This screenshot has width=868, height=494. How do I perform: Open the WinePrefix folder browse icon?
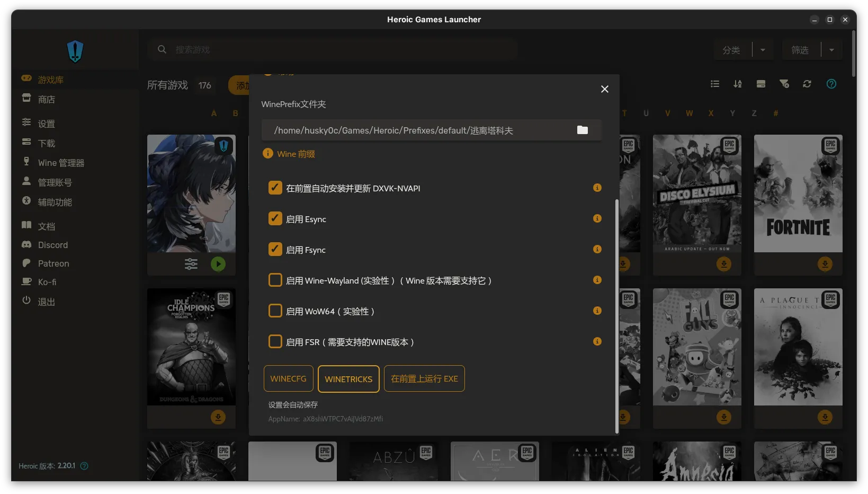click(583, 130)
